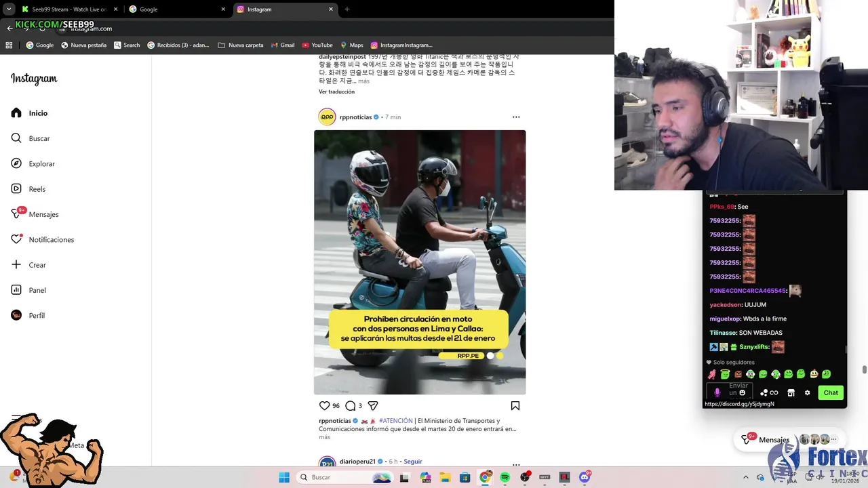Viewport: 868px width, 488px height.
Task: Open the InstagramInstagram bookmark
Action: [401, 45]
